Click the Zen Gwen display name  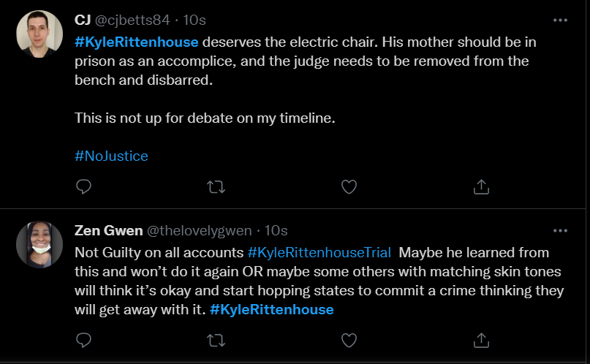pyautogui.click(x=108, y=231)
